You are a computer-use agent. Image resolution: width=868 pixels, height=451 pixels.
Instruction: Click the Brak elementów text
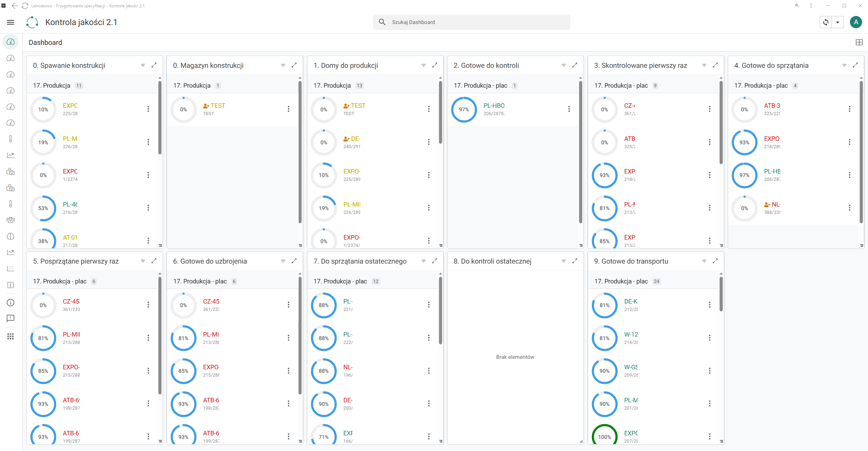click(515, 357)
